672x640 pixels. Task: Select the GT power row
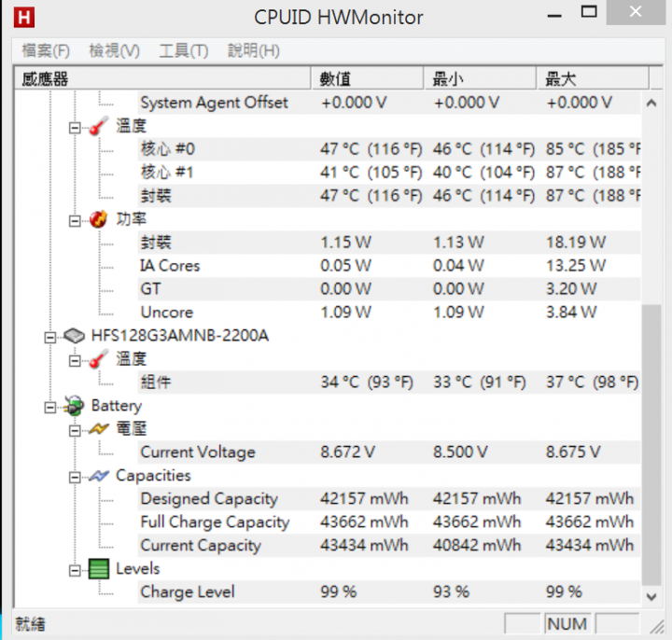389,289
